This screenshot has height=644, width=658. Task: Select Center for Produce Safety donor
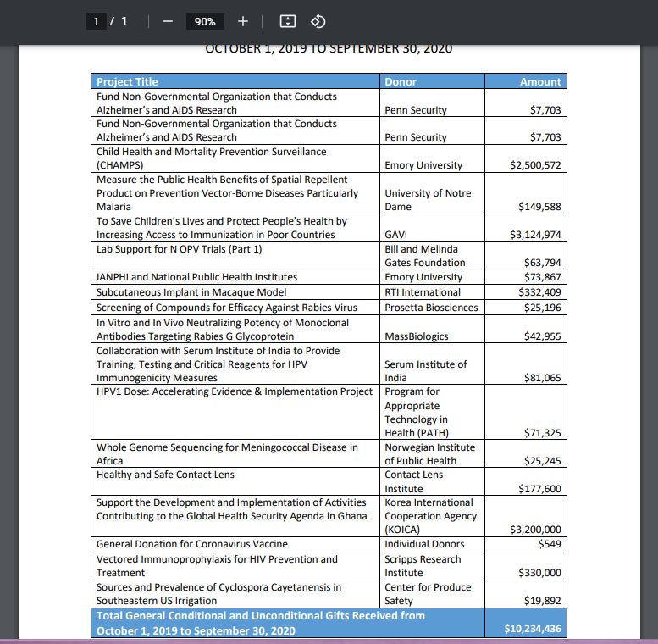click(428, 594)
